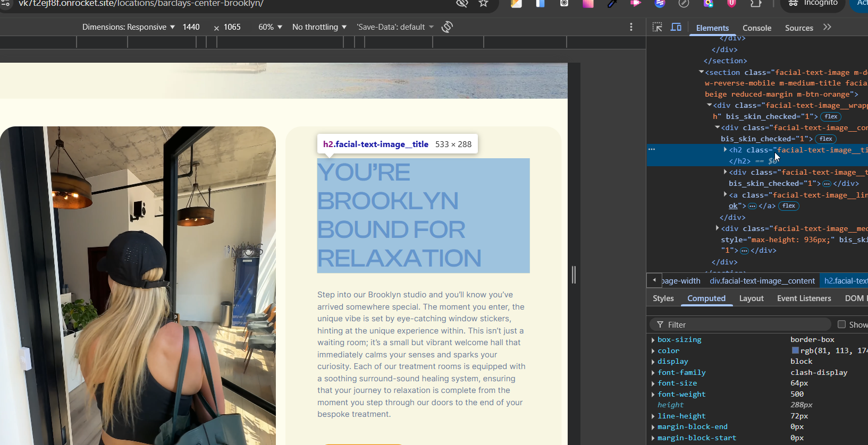Open the No throttling dropdown
868x445 pixels.
click(x=319, y=27)
